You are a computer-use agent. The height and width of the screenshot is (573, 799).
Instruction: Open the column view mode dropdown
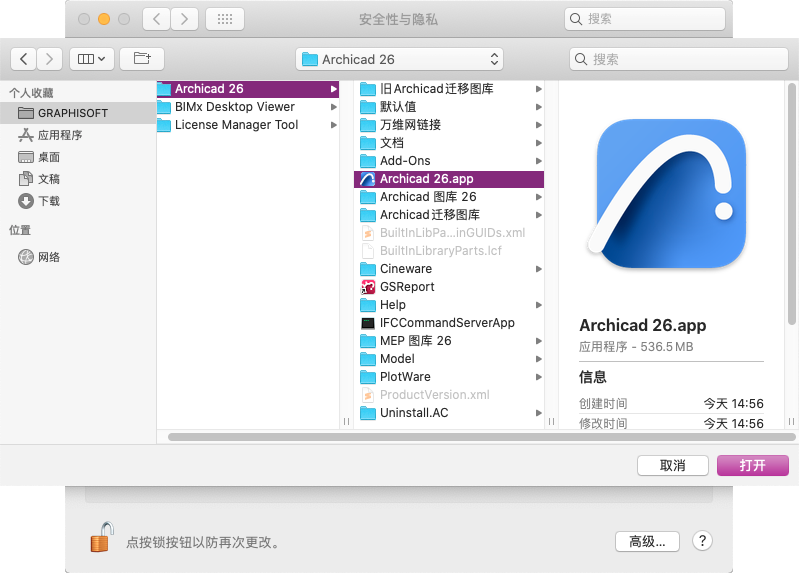click(92, 59)
